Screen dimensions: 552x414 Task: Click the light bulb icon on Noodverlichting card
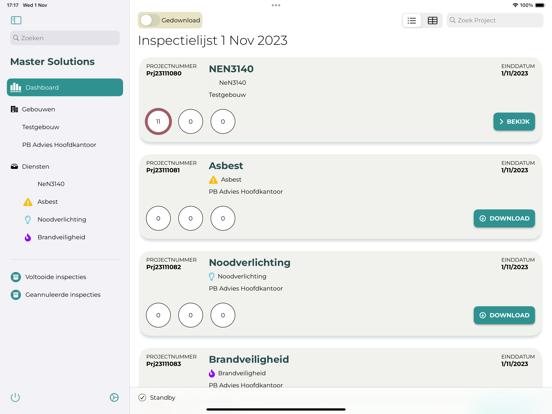click(x=212, y=277)
